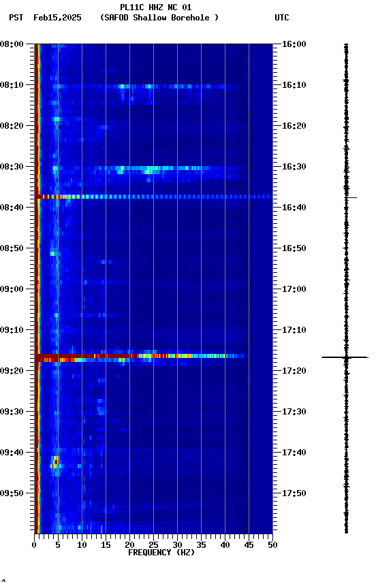The height and width of the screenshot is (588, 376).
Task: Click the 09:30 PST time label
Action: (x=12, y=412)
